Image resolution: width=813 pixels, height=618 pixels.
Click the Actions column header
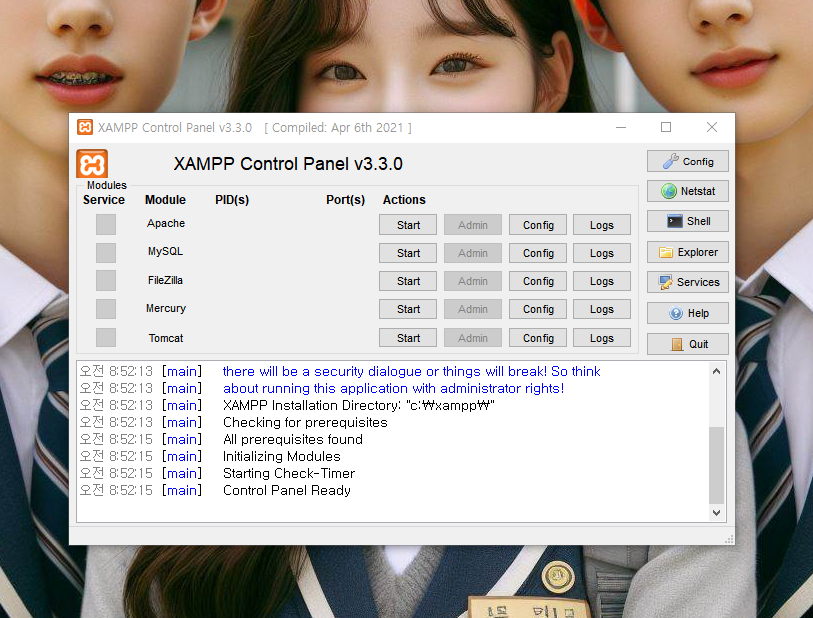pyautogui.click(x=404, y=200)
